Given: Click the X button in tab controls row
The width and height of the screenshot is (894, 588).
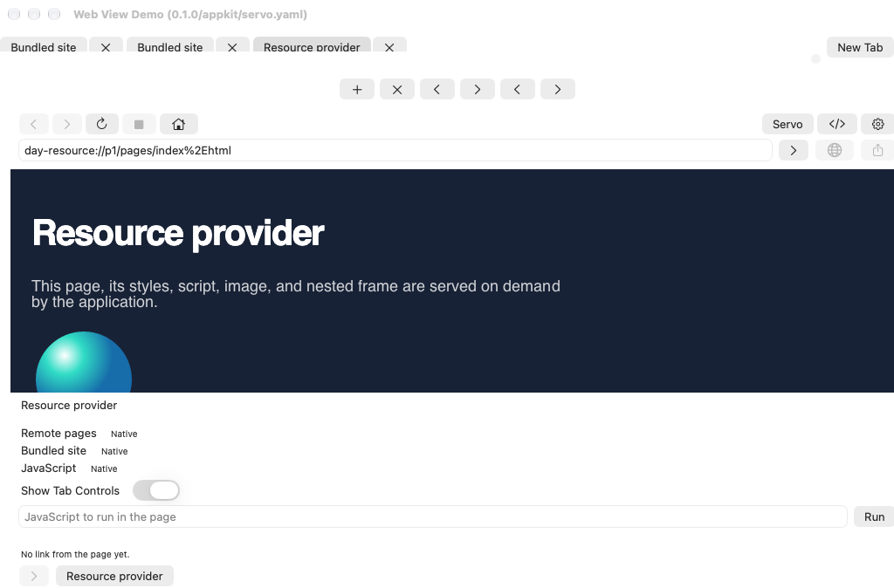Looking at the screenshot, I should point(397,90).
